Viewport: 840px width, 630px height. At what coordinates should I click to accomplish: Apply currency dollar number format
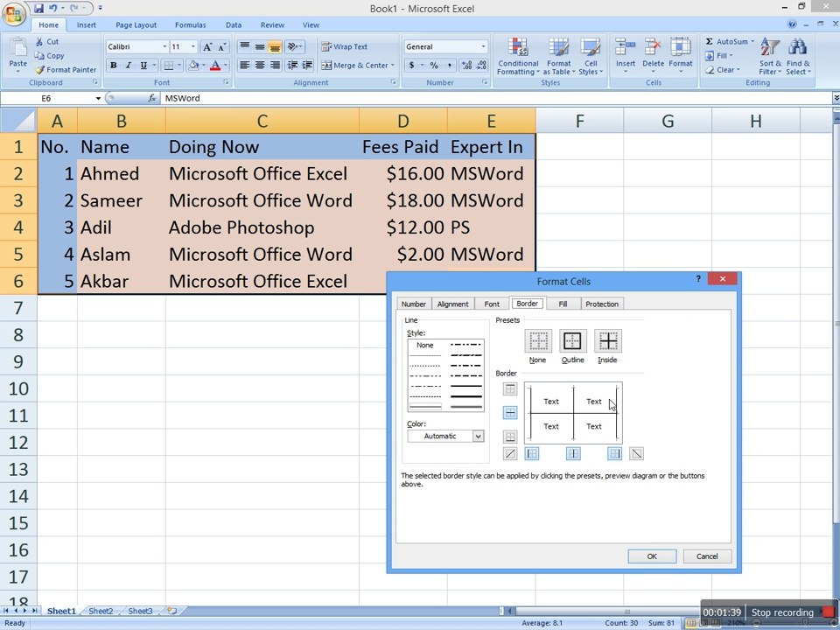click(411, 66)
